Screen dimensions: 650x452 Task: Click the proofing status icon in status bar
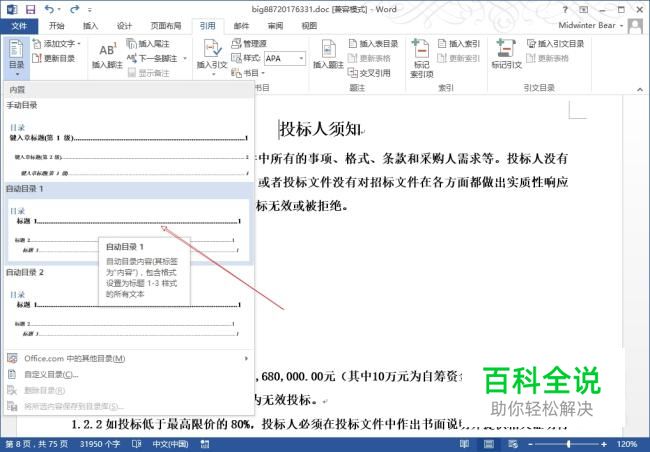tap(136, 444)
